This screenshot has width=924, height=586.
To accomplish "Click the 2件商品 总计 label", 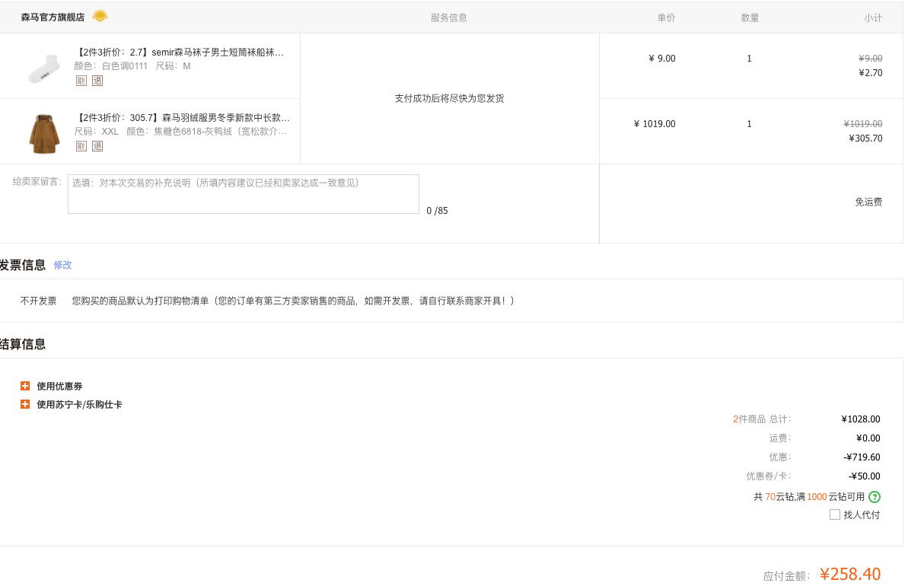I will pos(762,419).
